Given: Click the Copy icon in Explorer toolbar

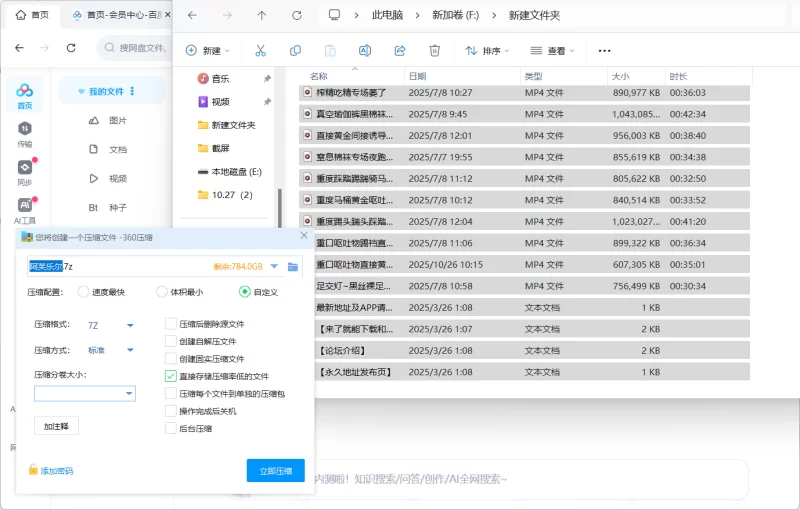Looking at the screenshot, I should click(295, 51).
